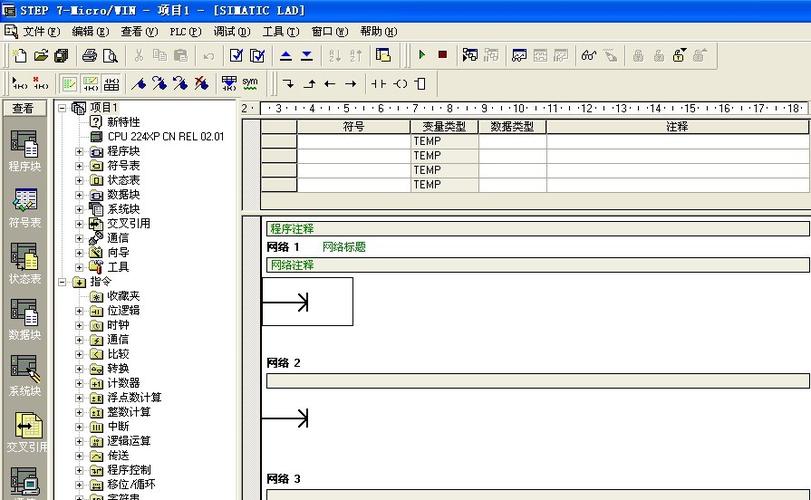811x500 pixels.
Task: Open the 查看(V) menu
Action: pyautogui.click(x=139, y=32)
